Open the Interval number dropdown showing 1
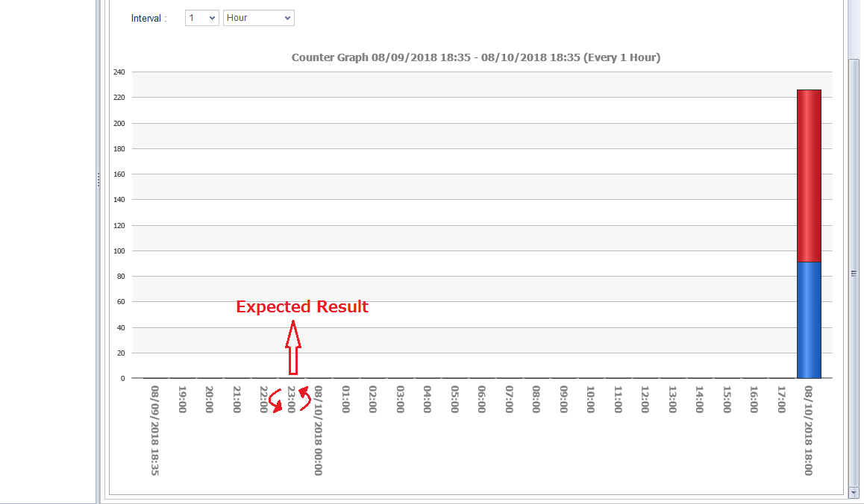 pos(201,18)
